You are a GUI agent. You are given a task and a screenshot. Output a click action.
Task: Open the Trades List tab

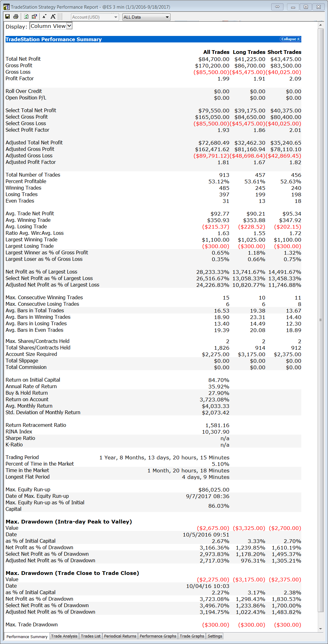pos(91,636)
